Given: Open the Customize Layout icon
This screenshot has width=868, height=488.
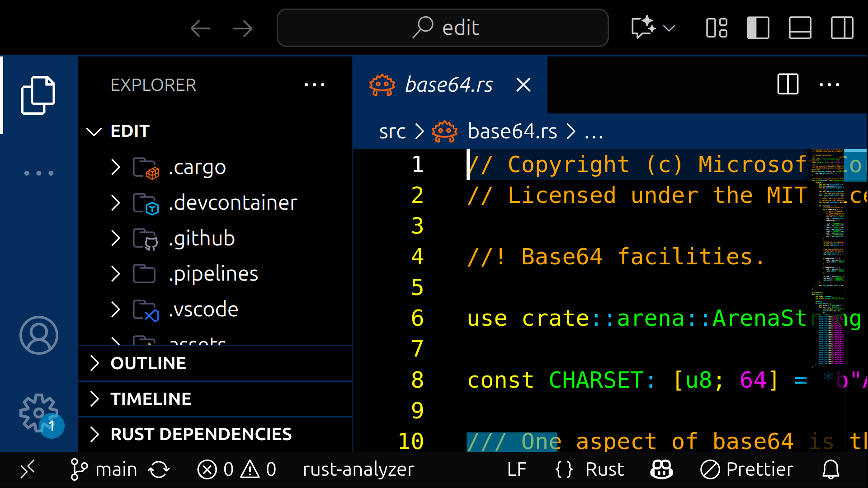Looking at the screenshot, I should coord(717,28).
